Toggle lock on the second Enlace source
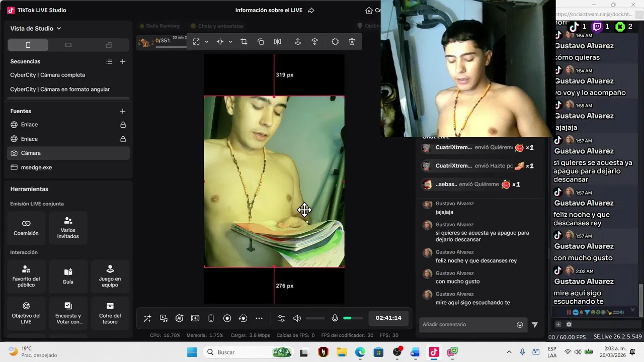 [123, 139]
